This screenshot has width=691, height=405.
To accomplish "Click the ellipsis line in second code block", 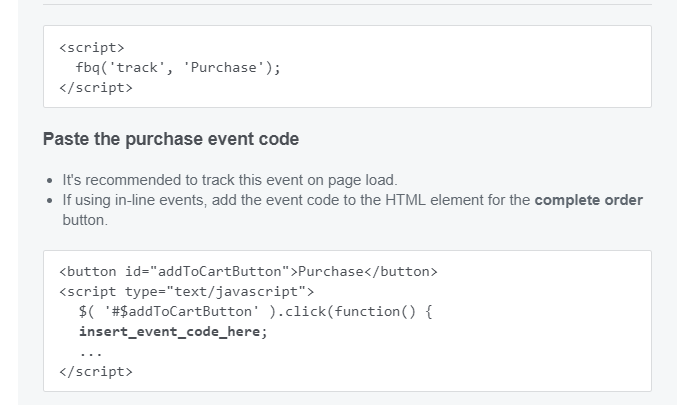I will click(x=91, y=353).
